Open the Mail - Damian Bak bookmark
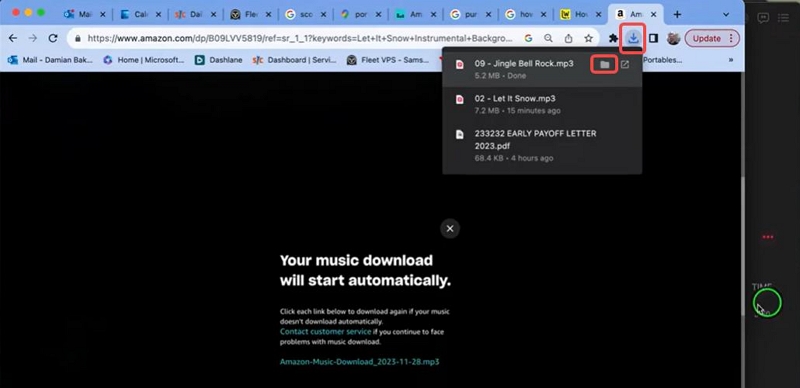 click(50, 60)
